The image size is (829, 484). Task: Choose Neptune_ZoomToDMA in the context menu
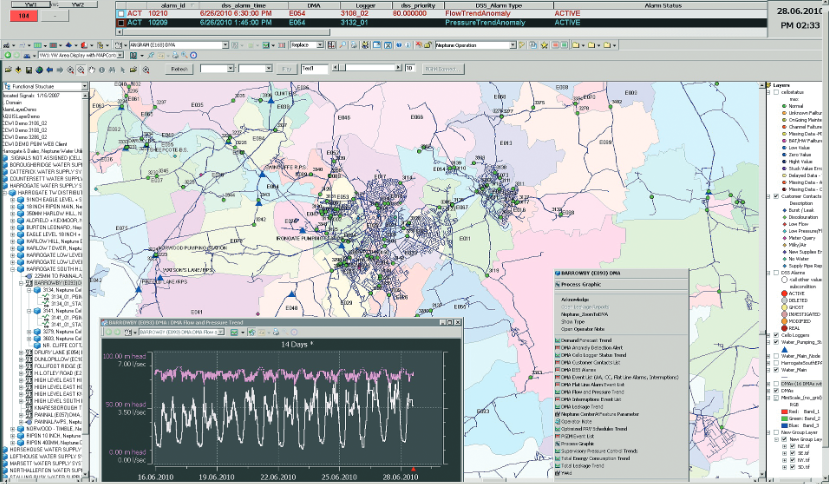[x=584, y=314]
